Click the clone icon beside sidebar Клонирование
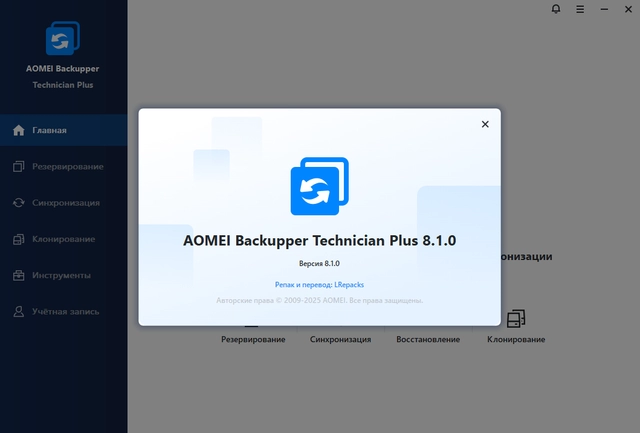The height and width of the screenshot is (433, 640). tap(18, 239)
